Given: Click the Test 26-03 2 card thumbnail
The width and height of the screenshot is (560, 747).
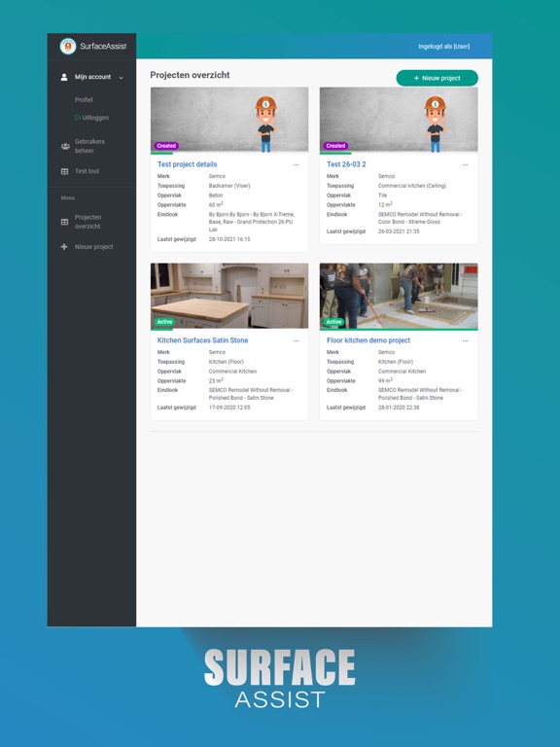Looking at the screenshot, I should click(399, 120).
